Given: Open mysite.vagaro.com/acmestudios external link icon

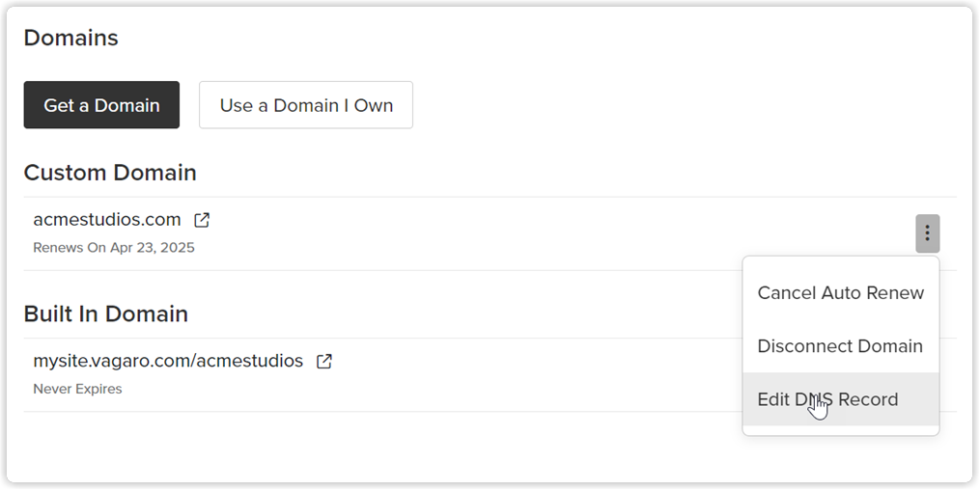Looking at the screenshot, I should point(323,361).
